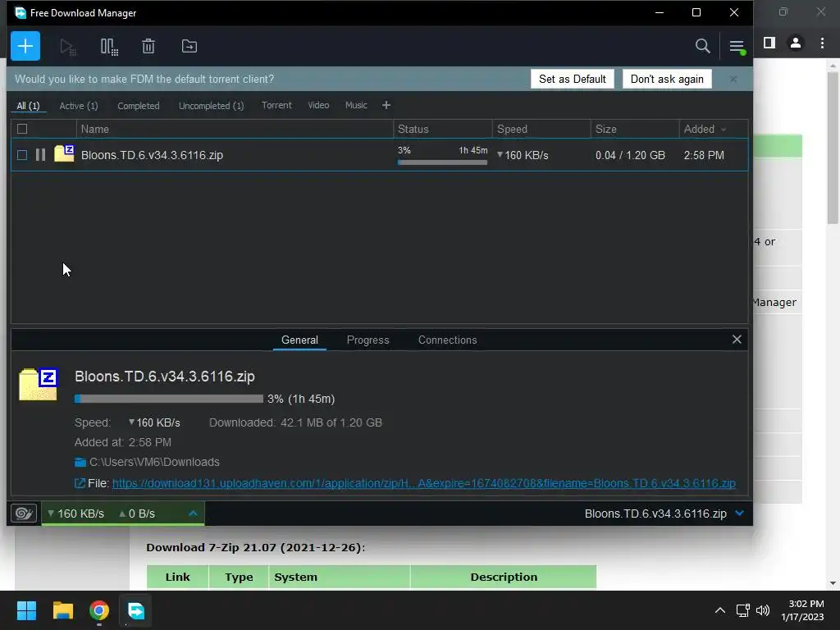The width and height of the screenshot is (840, 630).
Task: Click the start selected downloads icon
Action: coord(67,47)
